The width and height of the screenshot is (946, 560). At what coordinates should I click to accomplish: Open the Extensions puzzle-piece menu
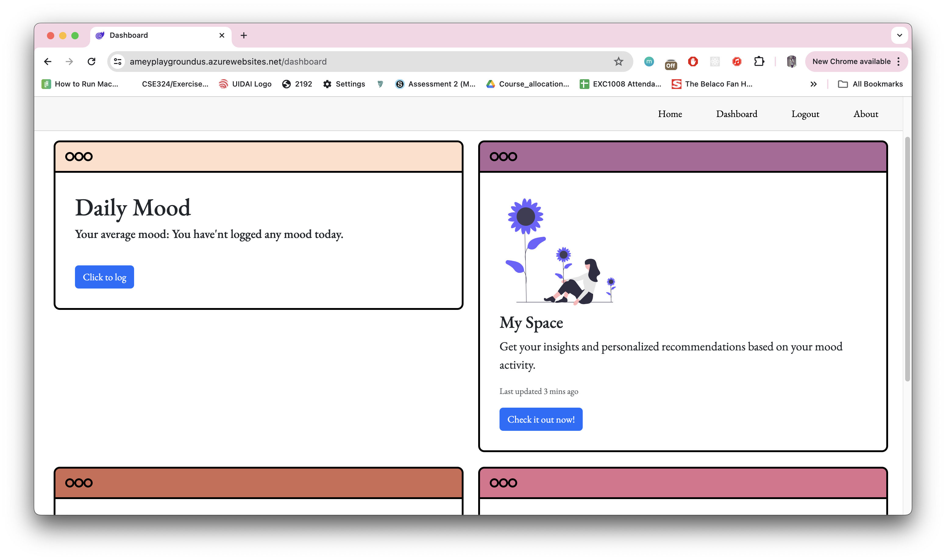(759, 62)
